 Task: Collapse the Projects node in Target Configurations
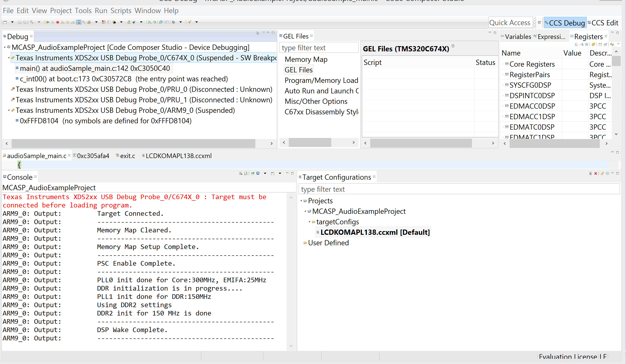[x=301, y=201]
